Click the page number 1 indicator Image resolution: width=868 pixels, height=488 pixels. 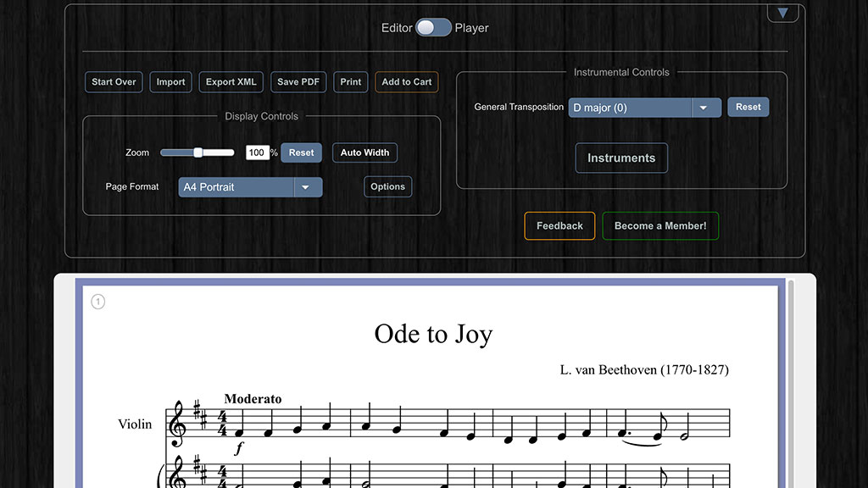click(98, 302)
